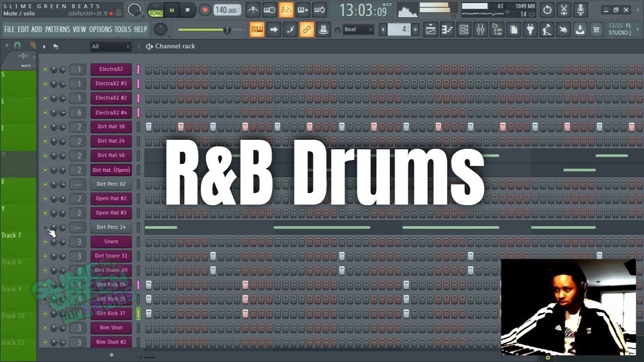Open the audio editor scissors icon
This screenshot has height=362, width=644.
(564, 10)
